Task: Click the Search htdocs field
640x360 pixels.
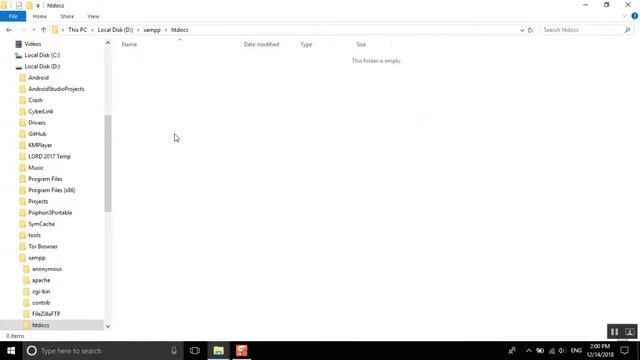Action: point(582,30)
